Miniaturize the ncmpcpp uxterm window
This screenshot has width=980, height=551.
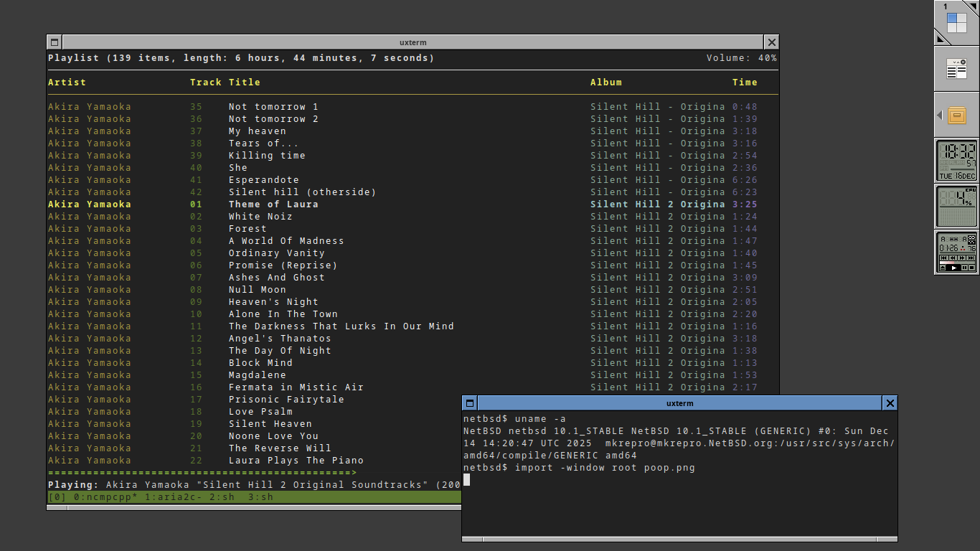point(55,42)
